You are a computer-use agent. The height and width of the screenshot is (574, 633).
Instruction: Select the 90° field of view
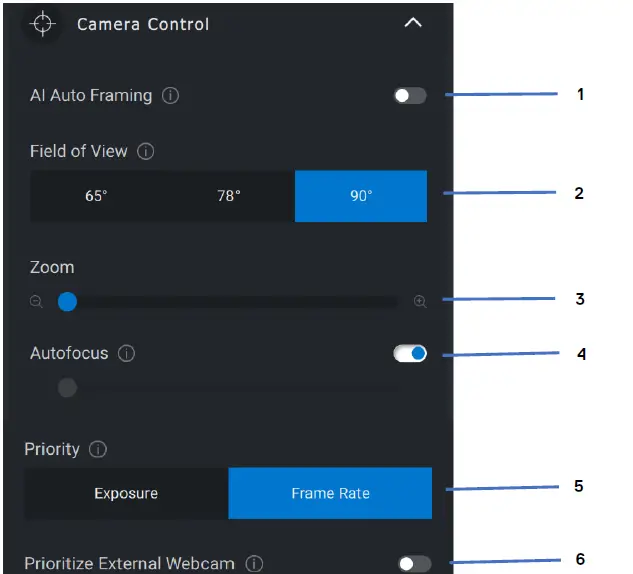[x=361, y=196]
